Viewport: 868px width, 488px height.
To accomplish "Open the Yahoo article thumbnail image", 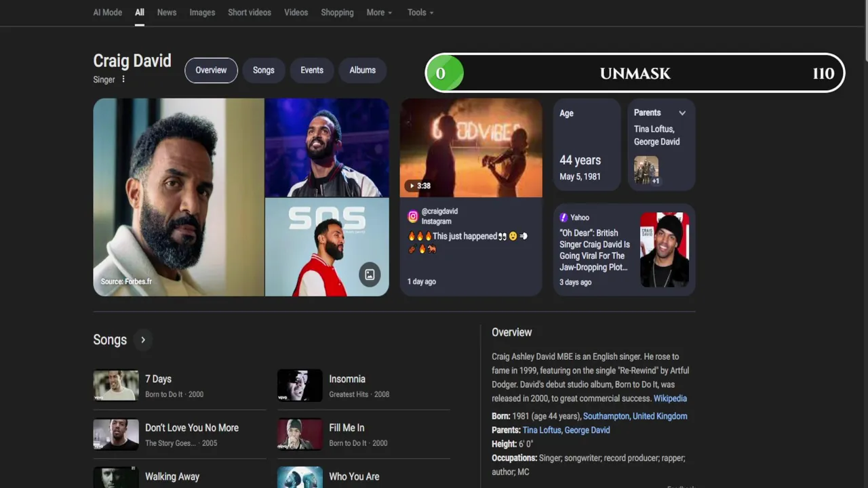I will [665, 249].
